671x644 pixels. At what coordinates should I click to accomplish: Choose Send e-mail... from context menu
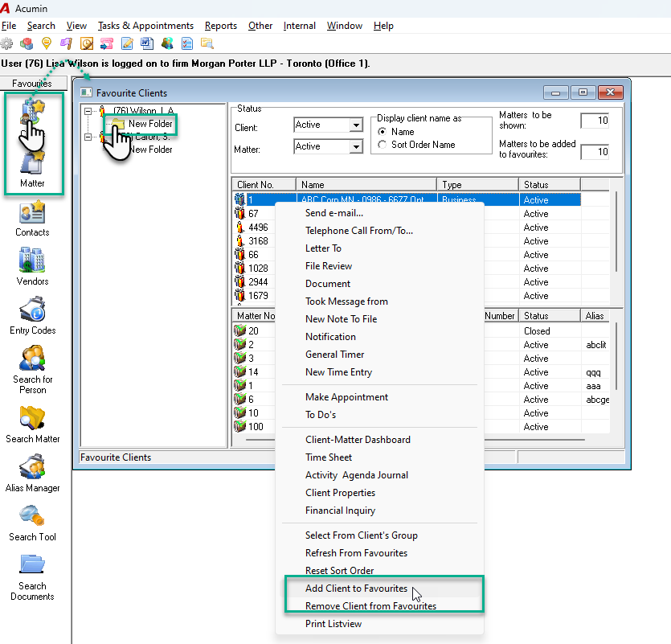(x=334, y=213)
